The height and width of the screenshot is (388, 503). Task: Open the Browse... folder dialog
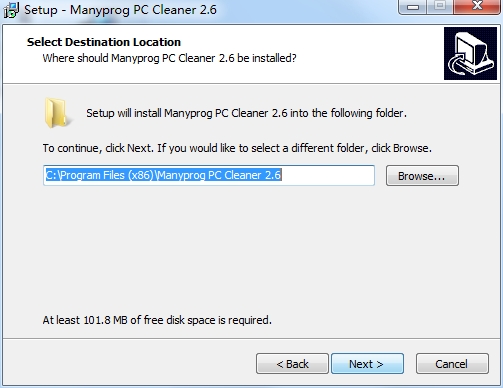422,176
